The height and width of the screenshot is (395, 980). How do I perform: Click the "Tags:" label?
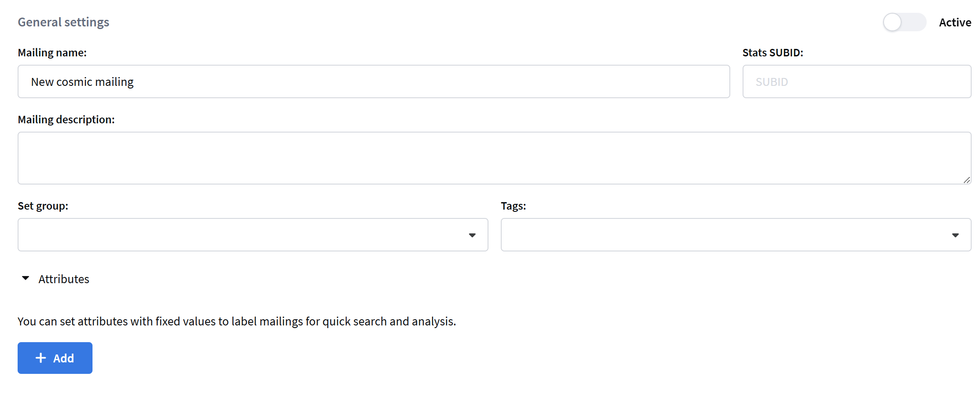pyautogui.click(x=513, y=206)
